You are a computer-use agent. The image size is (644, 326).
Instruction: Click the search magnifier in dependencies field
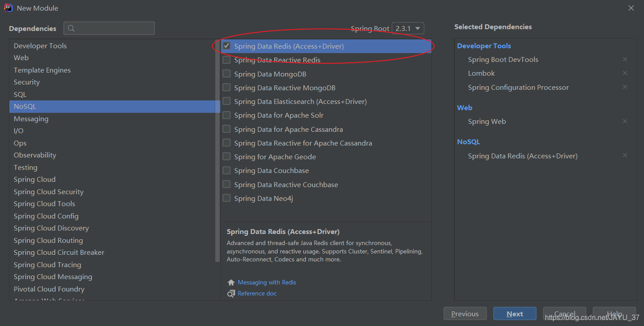tap(71, 28)
